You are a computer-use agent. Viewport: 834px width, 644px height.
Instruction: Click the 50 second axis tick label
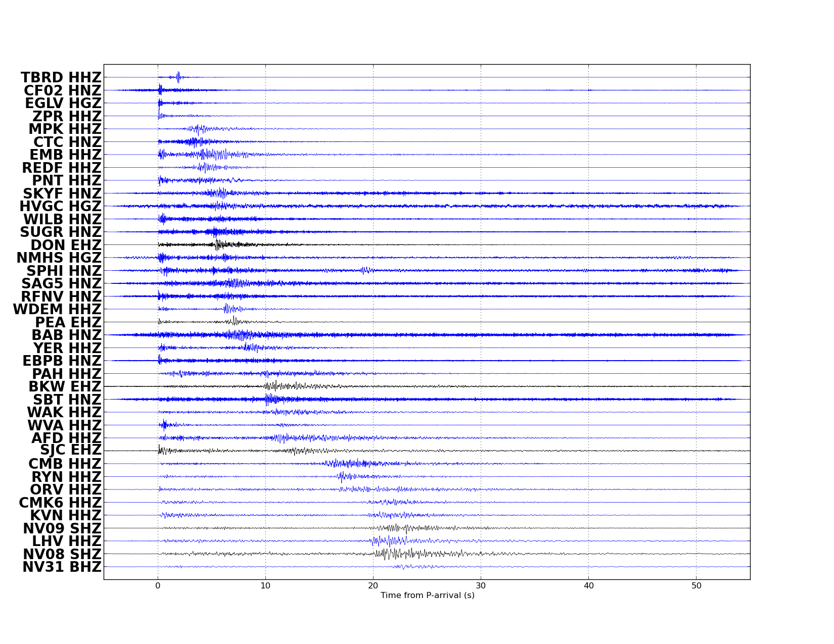click(696, 586)
